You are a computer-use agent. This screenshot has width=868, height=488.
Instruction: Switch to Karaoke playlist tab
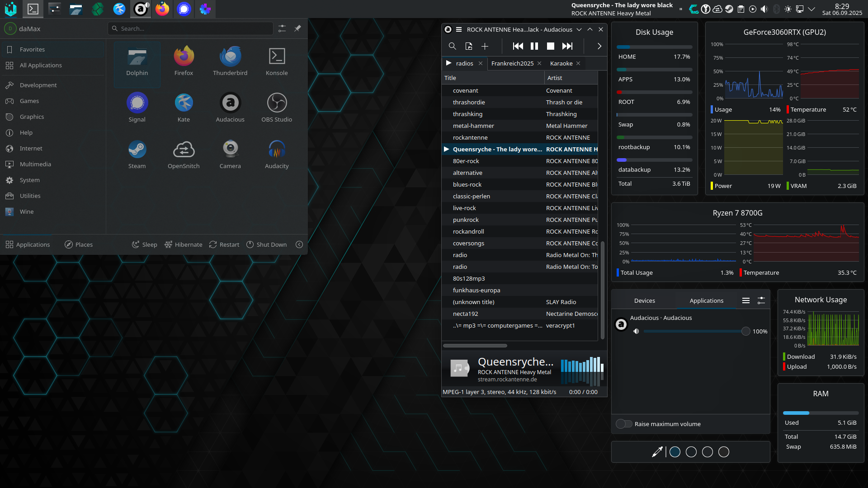[565, 63]
